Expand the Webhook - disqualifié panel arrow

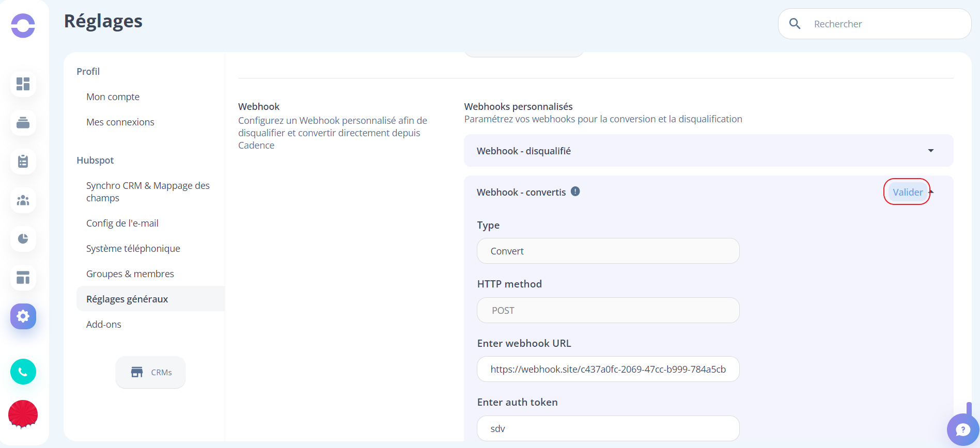pyautogui.click(x=931, y=151)
